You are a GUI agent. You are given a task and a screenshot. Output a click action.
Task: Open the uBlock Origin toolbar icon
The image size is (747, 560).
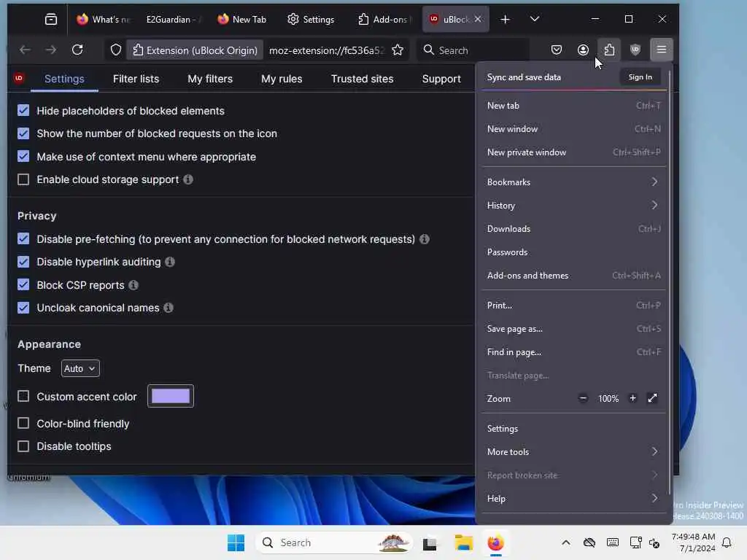click(635, 50)
